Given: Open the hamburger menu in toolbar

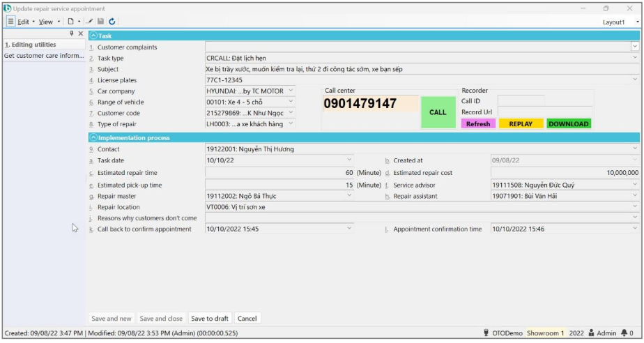Looking at the screenshot, I should (10, 22).
